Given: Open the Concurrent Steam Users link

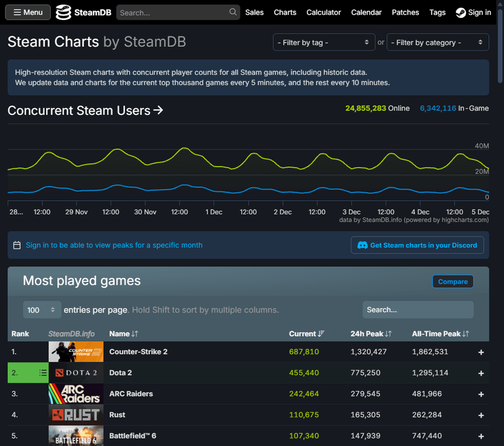Looking at the screenshot, I should (85, 110).
